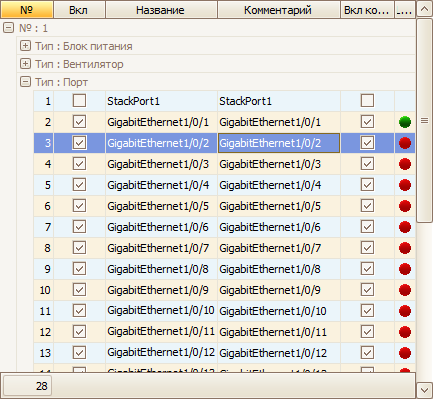Click red status indicator for GigabitEthernet1/0/11
The image size is (433, 399).
tap(405, 332)
